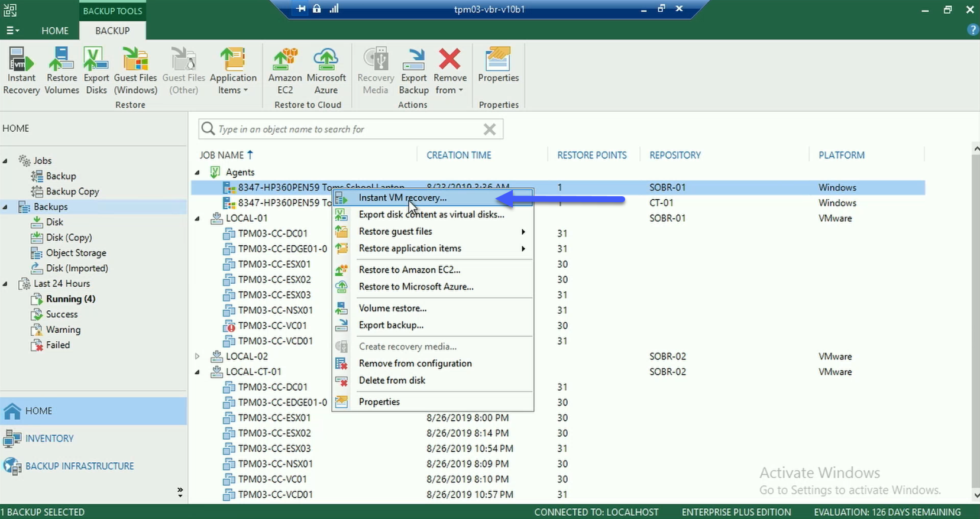Open the Disk (Copy) tree node
Screen dimensions: 980x519
69,238
